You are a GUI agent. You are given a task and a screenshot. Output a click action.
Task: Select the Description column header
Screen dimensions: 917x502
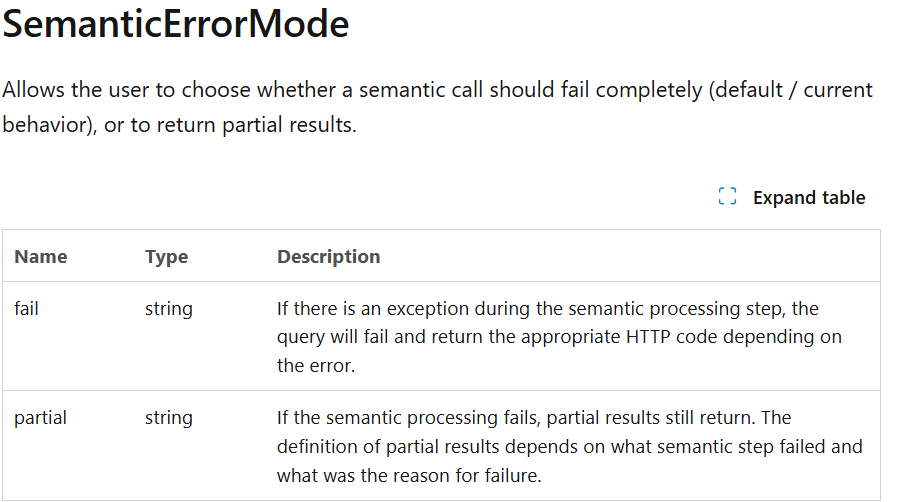[329, 257]
